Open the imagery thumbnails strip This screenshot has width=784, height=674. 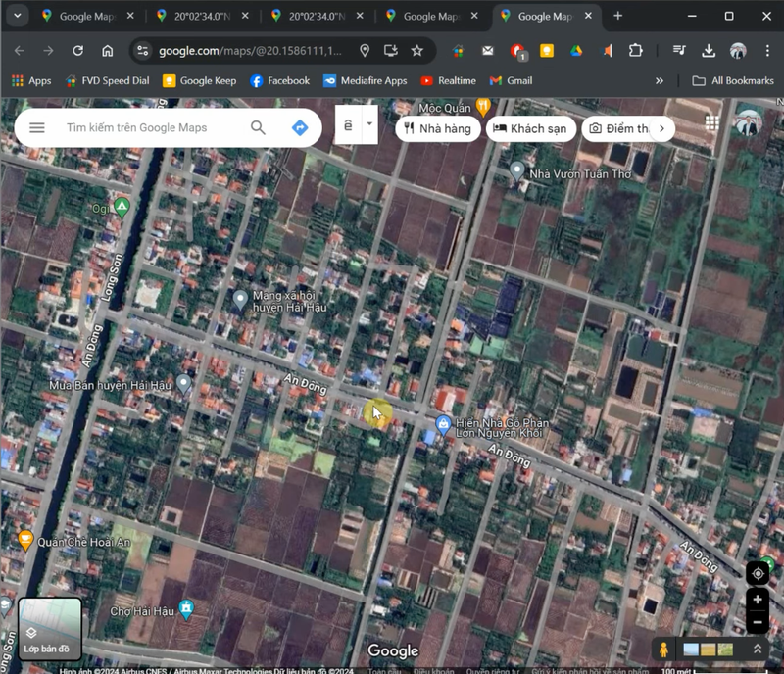coord(708,650)
